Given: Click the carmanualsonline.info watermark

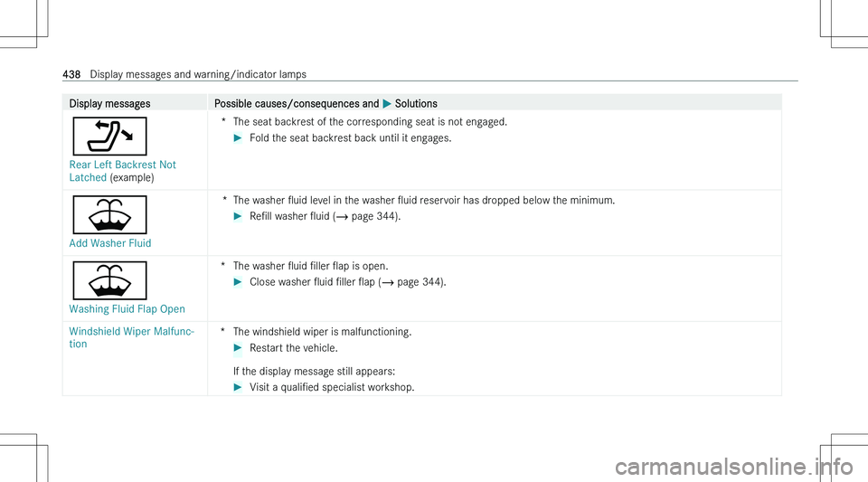Looking at the screenshot, I should tap(734, 467).
